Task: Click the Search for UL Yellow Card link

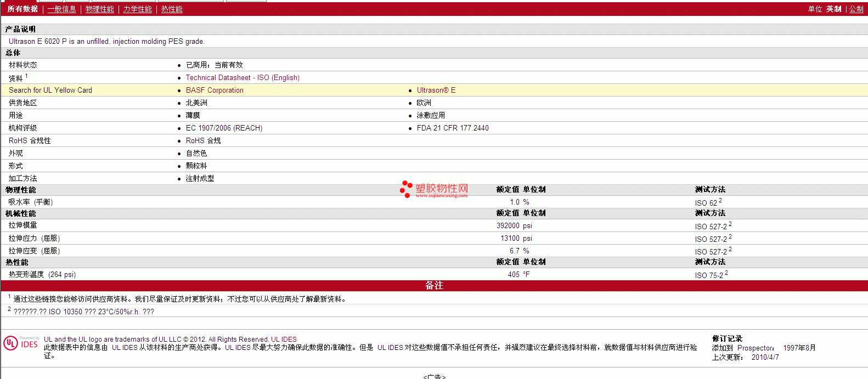Action: 50,90
